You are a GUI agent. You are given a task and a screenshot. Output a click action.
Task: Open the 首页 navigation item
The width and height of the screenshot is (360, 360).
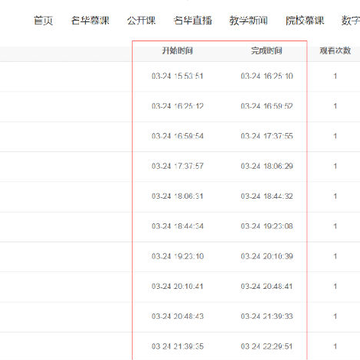point(43,21)
